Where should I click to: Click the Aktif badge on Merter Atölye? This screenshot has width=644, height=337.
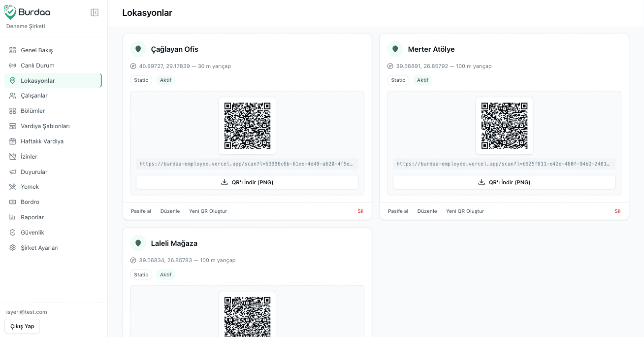423,80
